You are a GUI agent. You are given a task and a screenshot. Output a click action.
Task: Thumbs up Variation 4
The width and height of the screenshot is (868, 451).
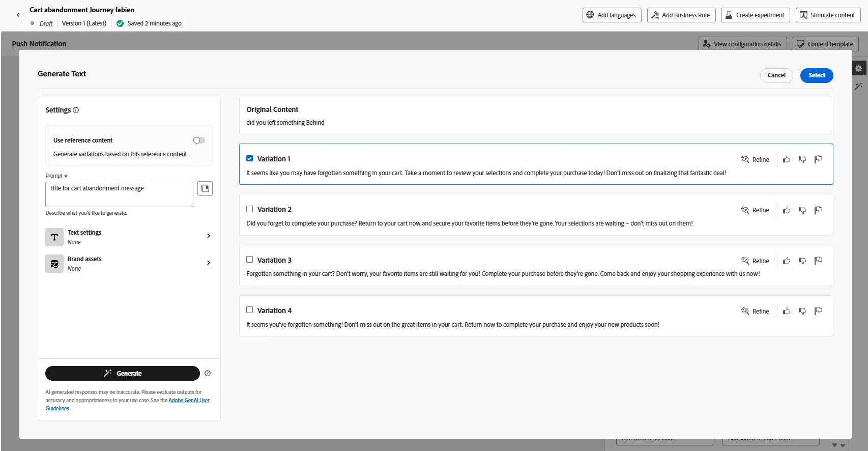point(787,311)
